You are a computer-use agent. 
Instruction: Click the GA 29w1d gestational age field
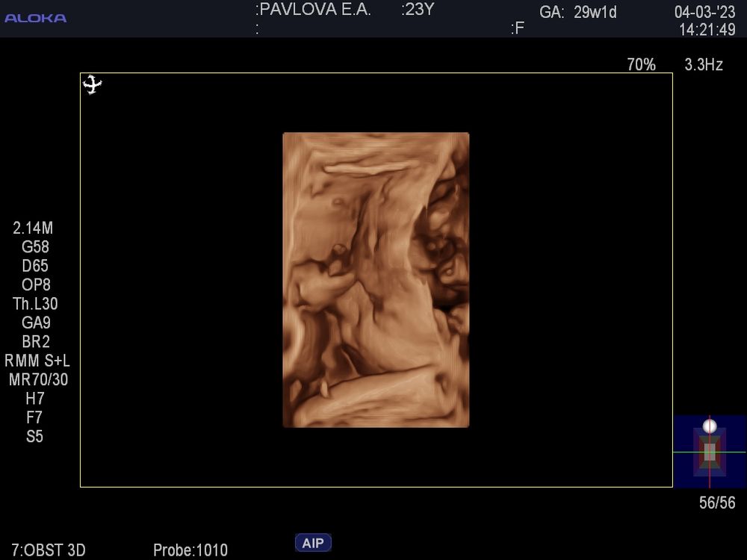tap(578, 12)
